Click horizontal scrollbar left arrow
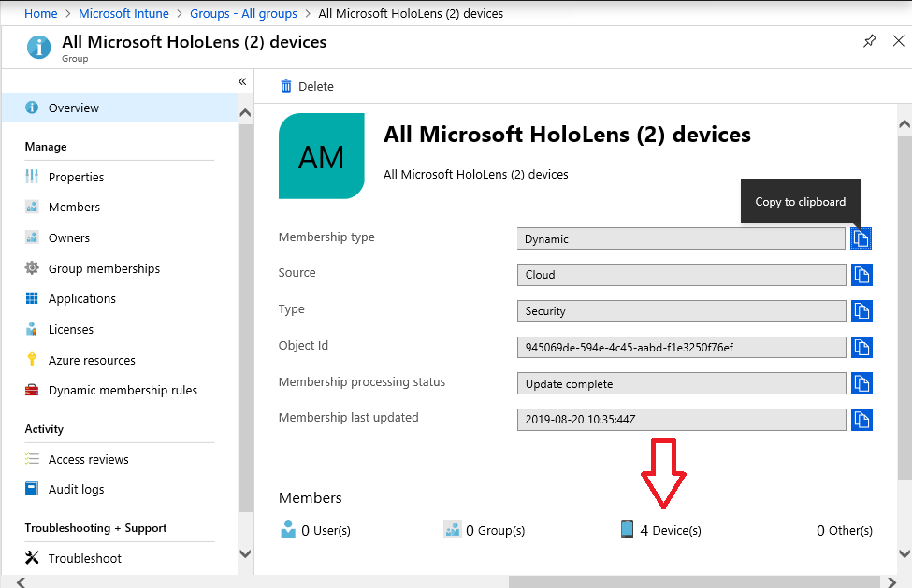 coord(21,581)
